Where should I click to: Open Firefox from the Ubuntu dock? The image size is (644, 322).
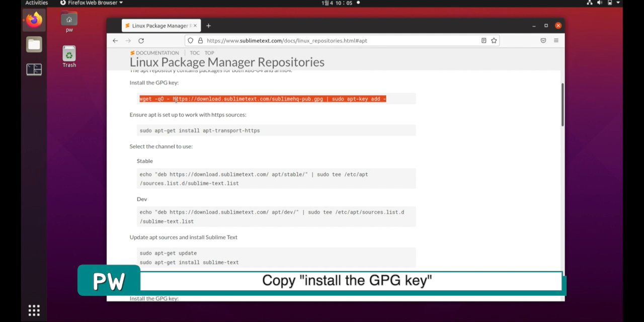34,20
